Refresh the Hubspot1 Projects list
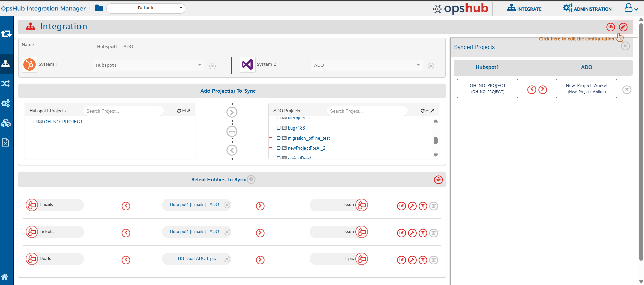 (179, 111)
